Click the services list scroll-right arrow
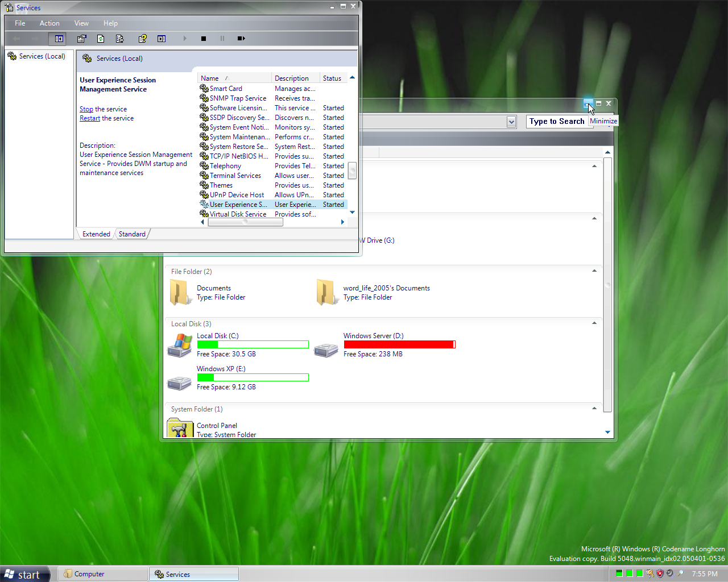Screen dimensions: 728x582 (342, 222)
